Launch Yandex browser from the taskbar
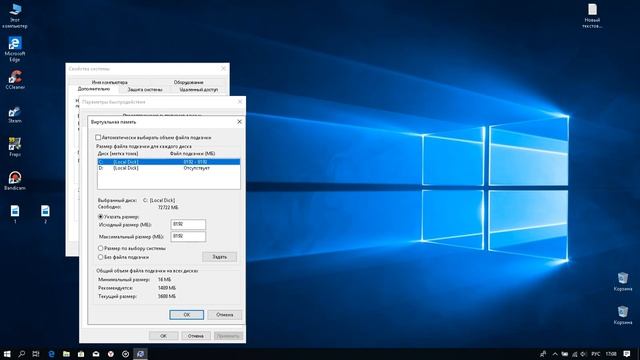The image size is (640, 360). pyautogui.click(x=111, y=354)
